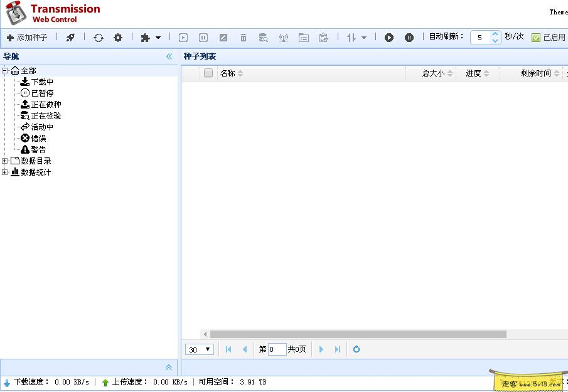Click the 添加种子 button to add a torrent
Image resolution: width=568 pixels, height=392 pixels.
tap(25, 38)
